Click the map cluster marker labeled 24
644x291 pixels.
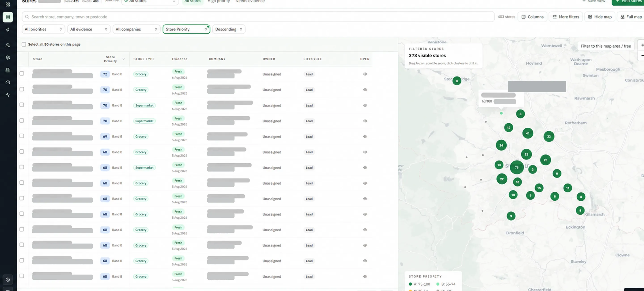(x=501, y=145)
